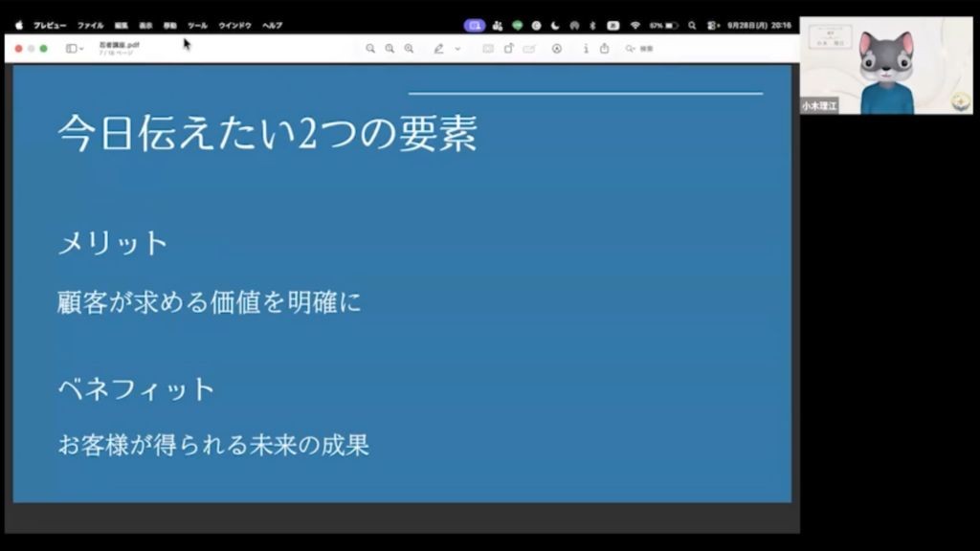
Task: Toggle the Focus moon icon in menu bar
Action: click(555, 26)
